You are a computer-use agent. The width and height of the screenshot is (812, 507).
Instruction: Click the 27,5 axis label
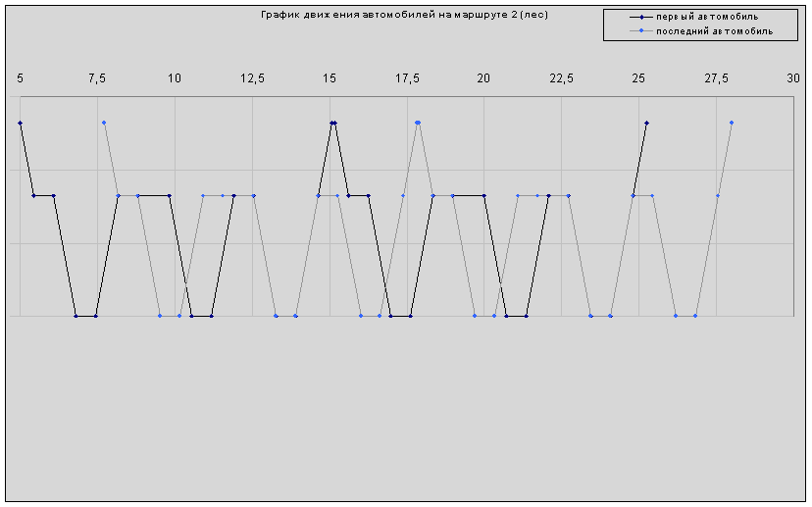point(716,77)
